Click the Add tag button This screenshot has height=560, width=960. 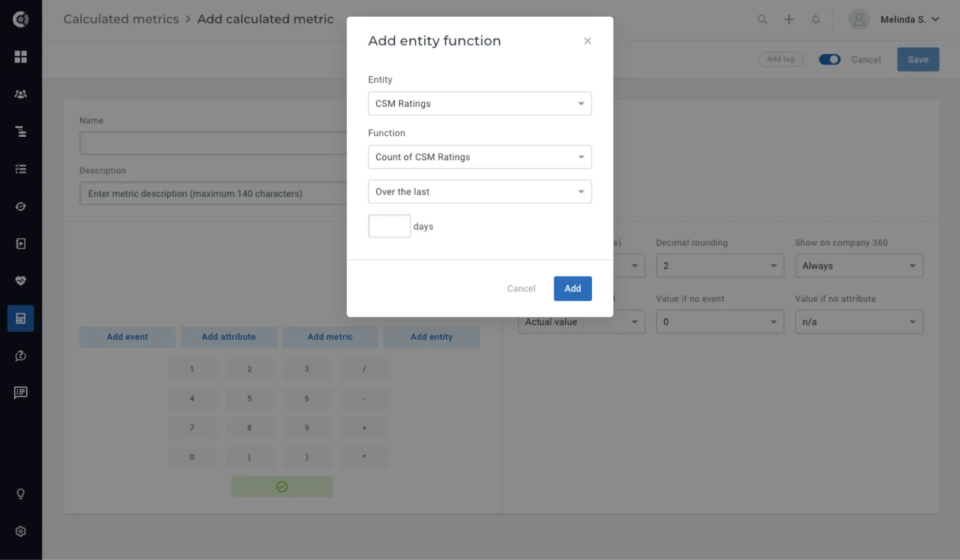781,59
